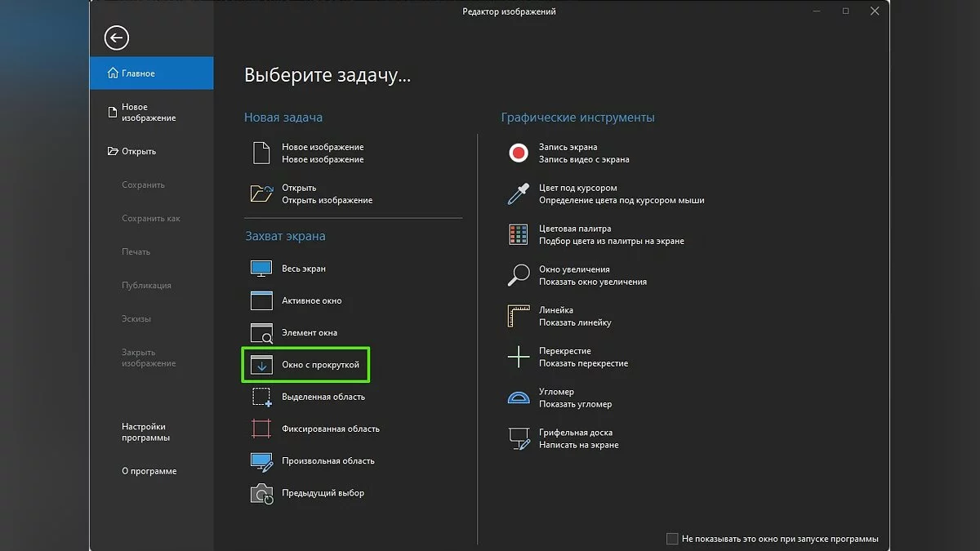
Task: Click the red Запись экрана record icon
Action: click(x=519, y=153)
